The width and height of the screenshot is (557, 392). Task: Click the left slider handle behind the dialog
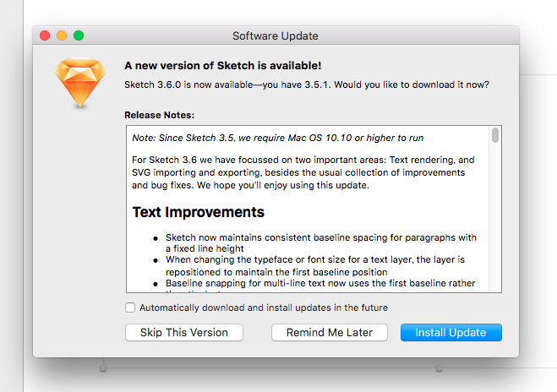coord(103,368)
